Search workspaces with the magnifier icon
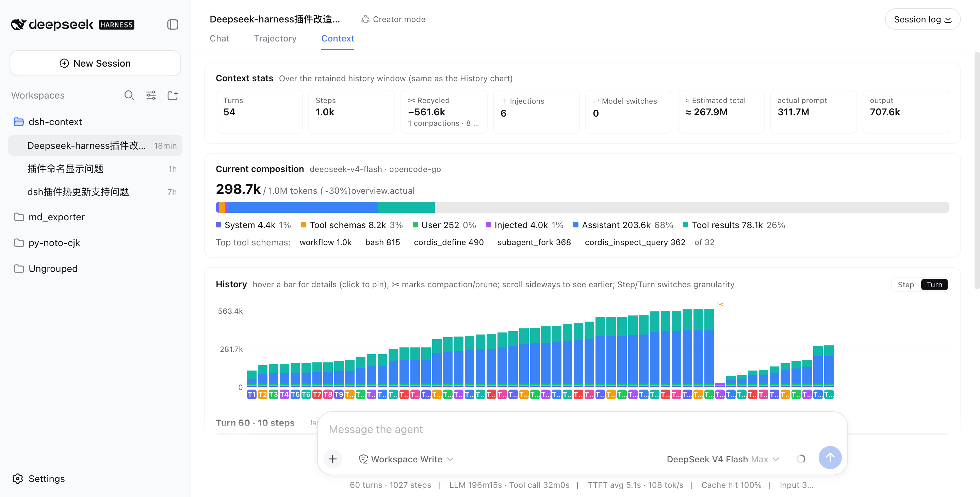The width and height of the screenshot is (980, 497). (129, 95)
